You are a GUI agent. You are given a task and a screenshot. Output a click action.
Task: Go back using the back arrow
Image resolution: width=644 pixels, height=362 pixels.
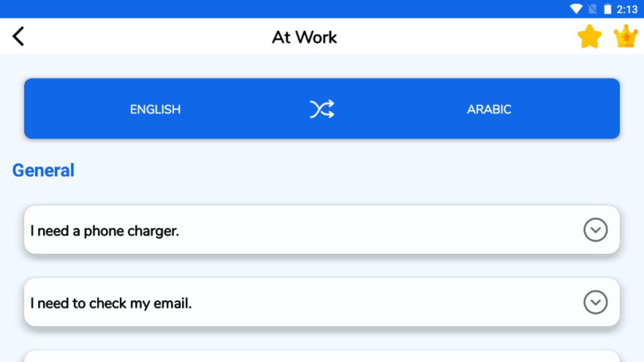point(19,37)
